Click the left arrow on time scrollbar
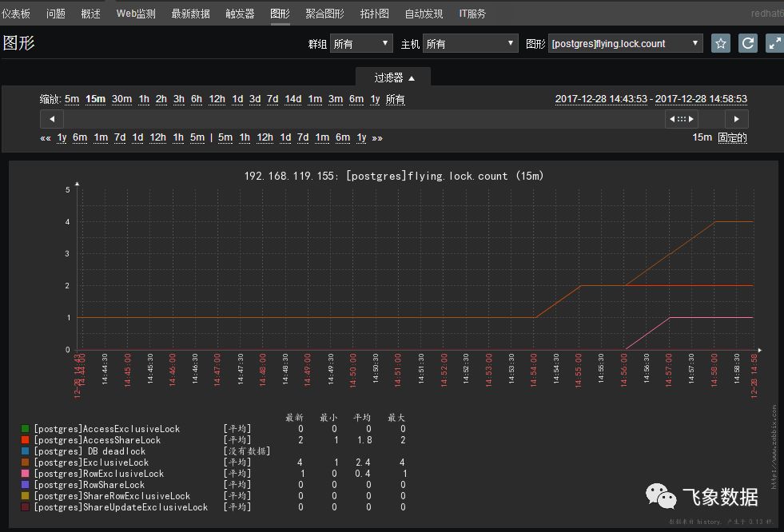 (52, 119)
